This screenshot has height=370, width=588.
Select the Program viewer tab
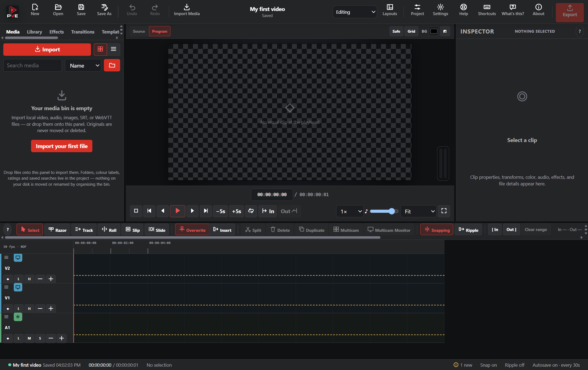pyautogui.click(x=159, y=31)
